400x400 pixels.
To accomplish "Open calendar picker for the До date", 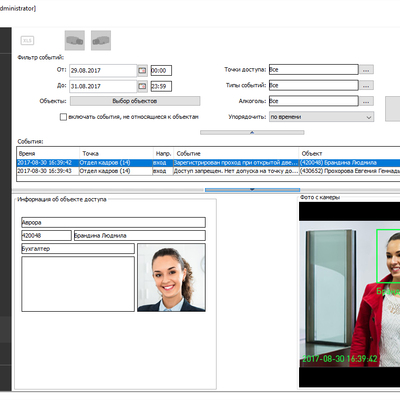I will (x=142, y=86).
